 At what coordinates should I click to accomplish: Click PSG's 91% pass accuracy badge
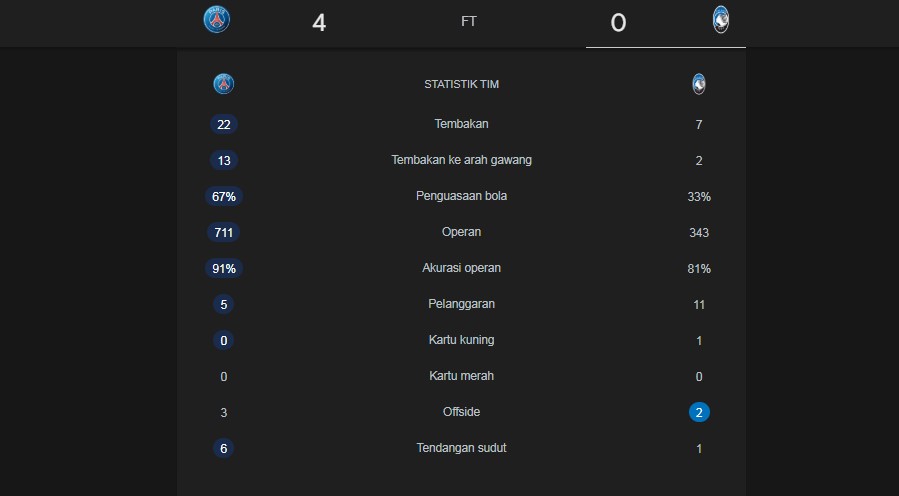pyautogui.click(x=224, y=268)
